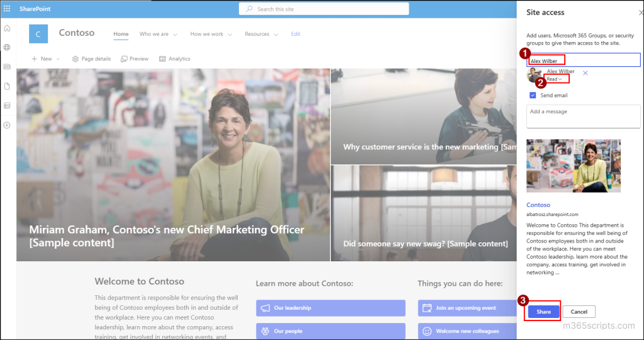Uncheck the Send email checkbox
Screen dimensions: 644x340
(533, 95)
